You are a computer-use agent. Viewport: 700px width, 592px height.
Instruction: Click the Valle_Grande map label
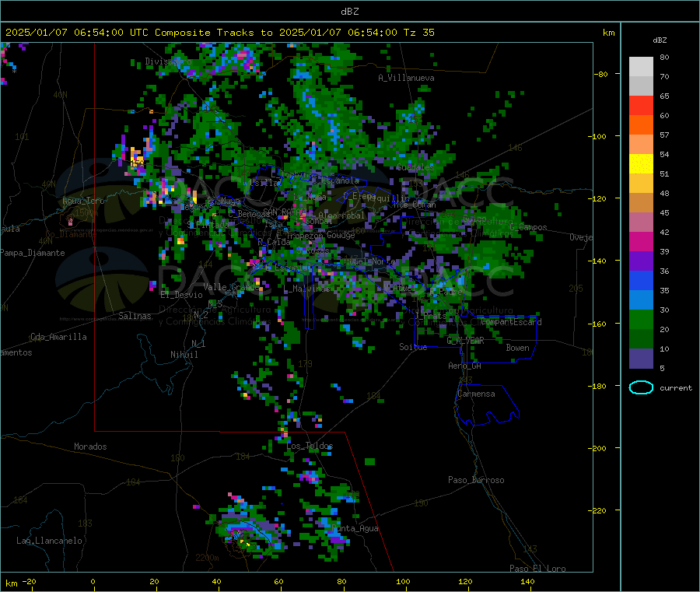[x=232, y=286]
